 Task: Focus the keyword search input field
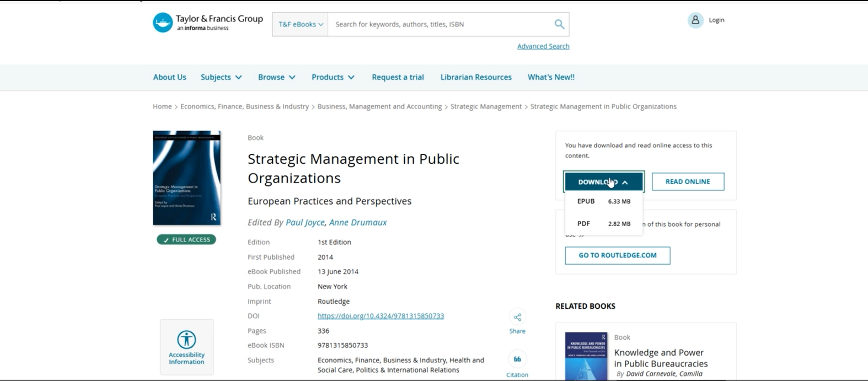(438, 24)
